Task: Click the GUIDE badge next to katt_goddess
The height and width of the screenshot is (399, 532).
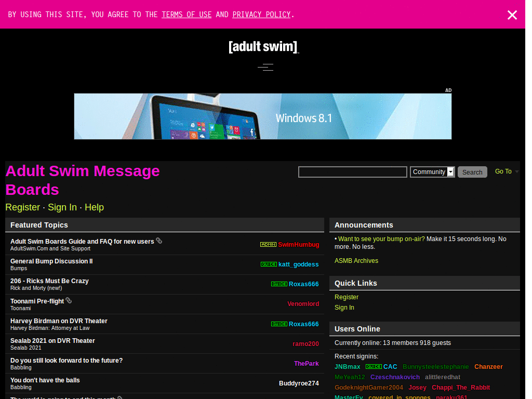Action: [x=269, y=264]
